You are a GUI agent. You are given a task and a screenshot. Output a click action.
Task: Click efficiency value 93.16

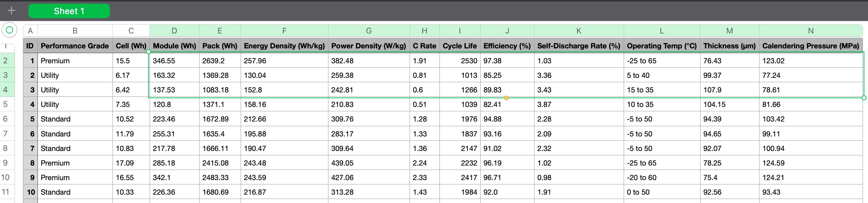[507, 134]
